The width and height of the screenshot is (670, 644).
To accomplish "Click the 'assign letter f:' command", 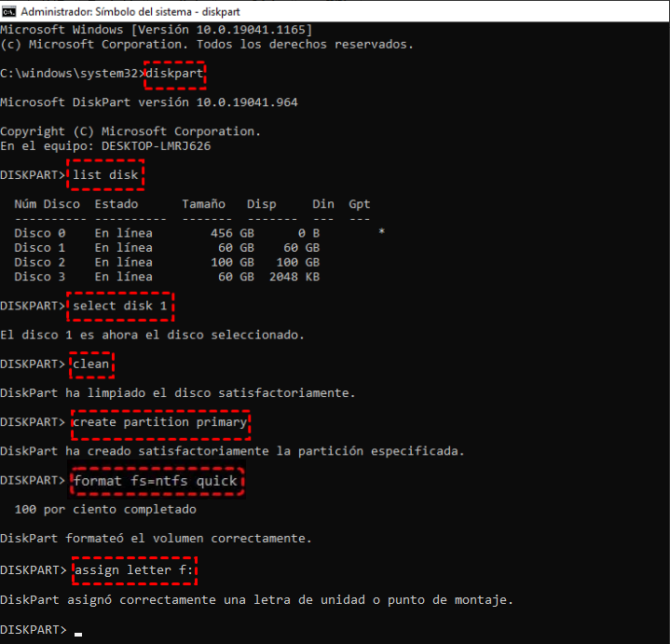I will [134, 570].
